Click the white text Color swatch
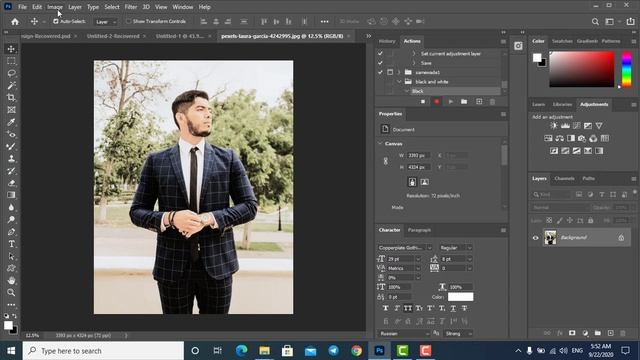 click(460, 297)
